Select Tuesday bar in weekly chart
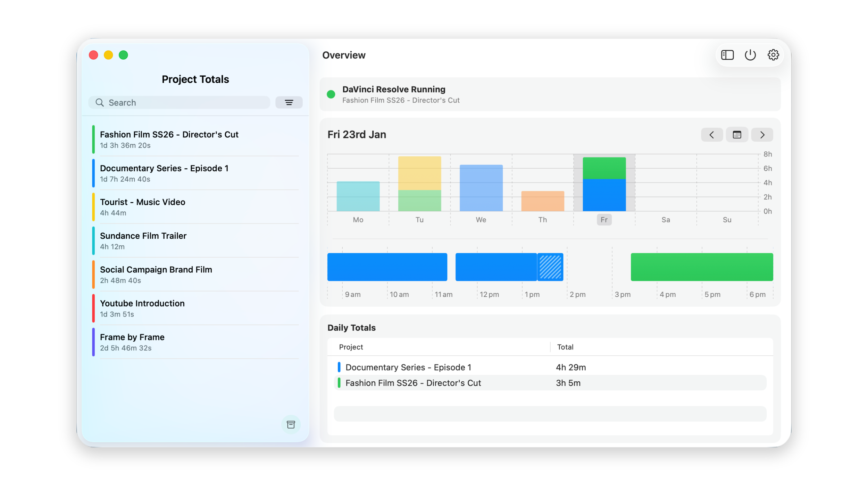868x482 pixels. coord(419,184)
